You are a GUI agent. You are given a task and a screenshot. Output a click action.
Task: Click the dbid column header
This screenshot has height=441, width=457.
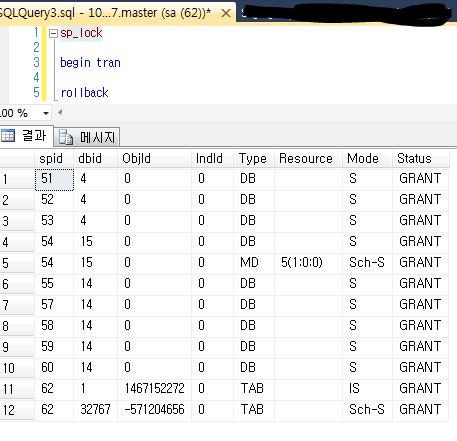95,158
